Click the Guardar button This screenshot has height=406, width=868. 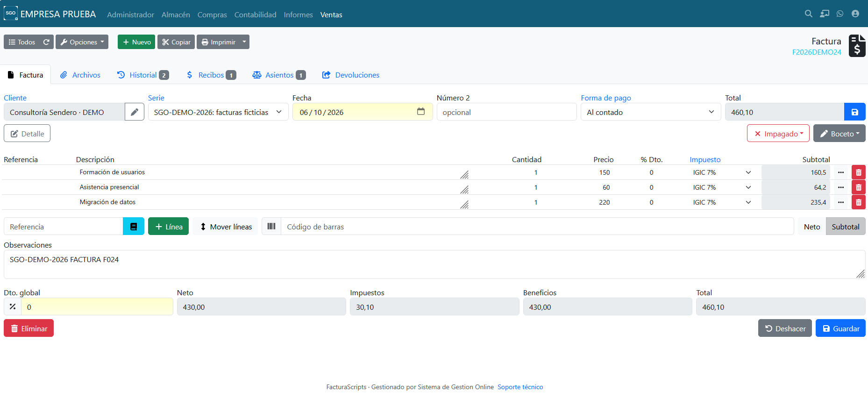pos(840,328)
